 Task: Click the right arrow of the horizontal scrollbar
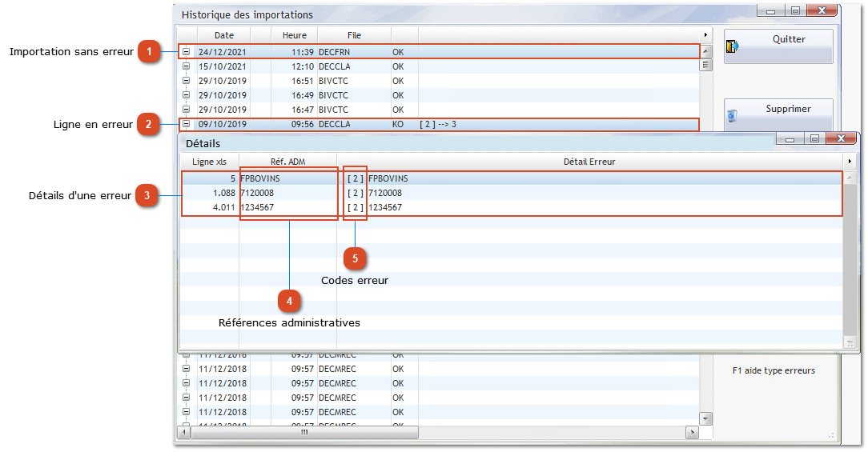click(692, 433)
